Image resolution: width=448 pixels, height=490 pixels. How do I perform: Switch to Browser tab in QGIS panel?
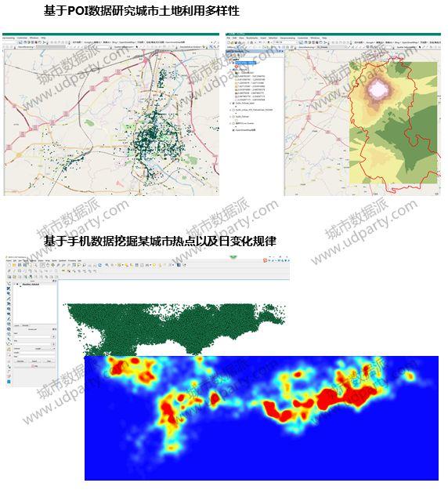25,325
